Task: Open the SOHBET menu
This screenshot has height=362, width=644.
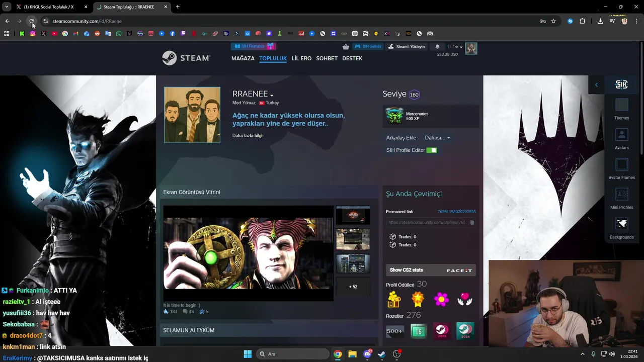Action: [327, 58]
